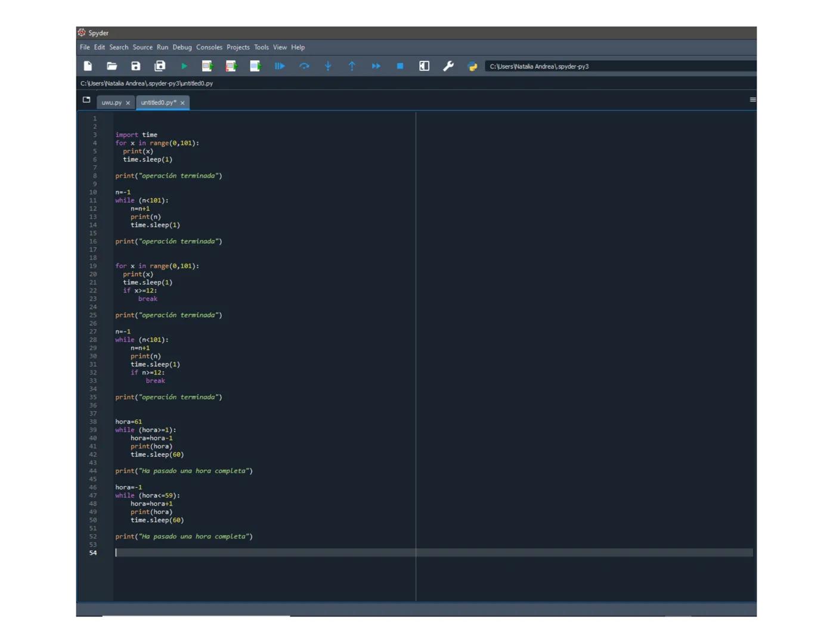Viewport: 833px width, 644px height.
Task: Run the untitled0.py script
Action: 184,66
